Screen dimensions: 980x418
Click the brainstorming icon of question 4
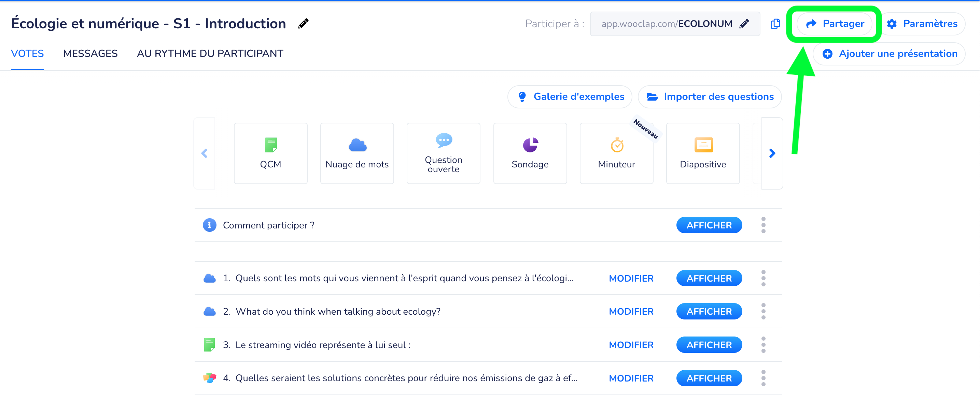point(210,378)
